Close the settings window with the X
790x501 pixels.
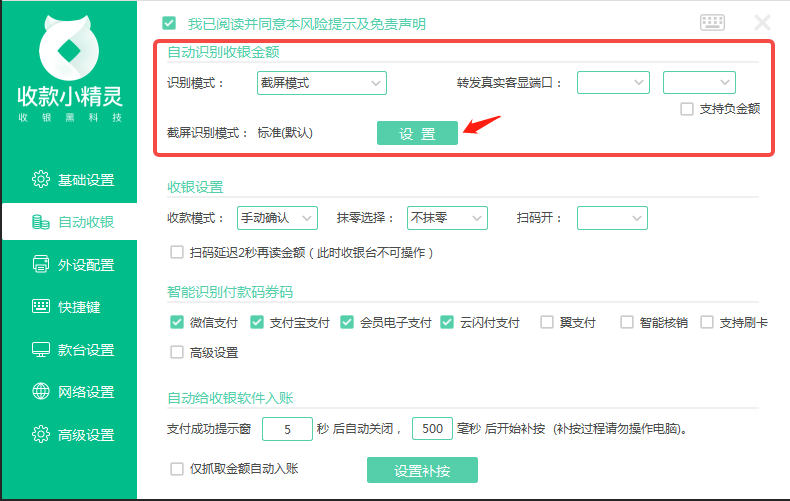(762, 23)
